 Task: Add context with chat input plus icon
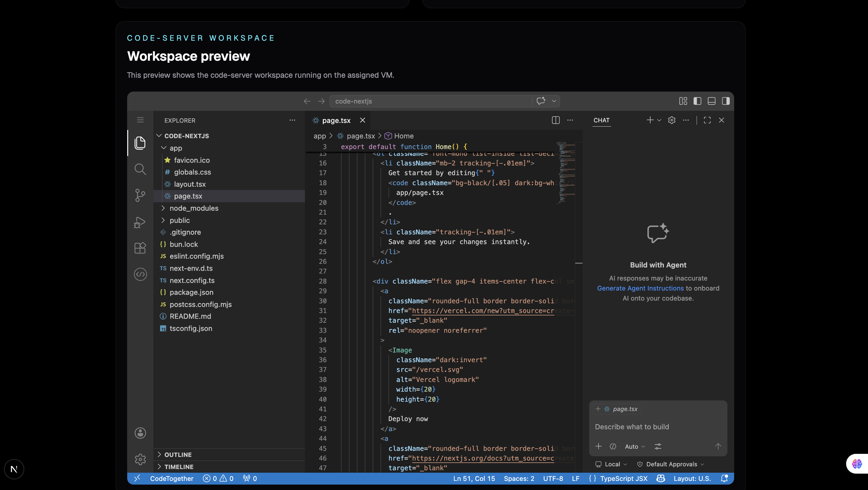pyautogui.click(x=598, y=447)
